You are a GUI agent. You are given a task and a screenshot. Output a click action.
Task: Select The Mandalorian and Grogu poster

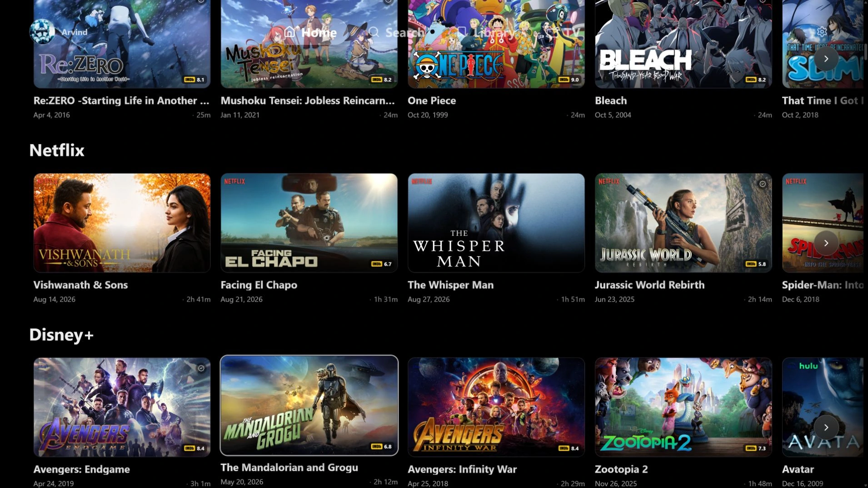(309, 405)
